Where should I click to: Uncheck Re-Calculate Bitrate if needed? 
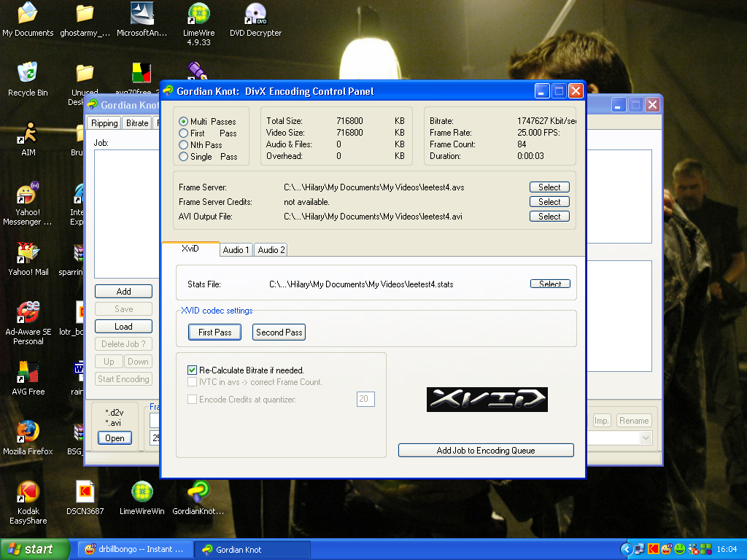pos(193,370)
